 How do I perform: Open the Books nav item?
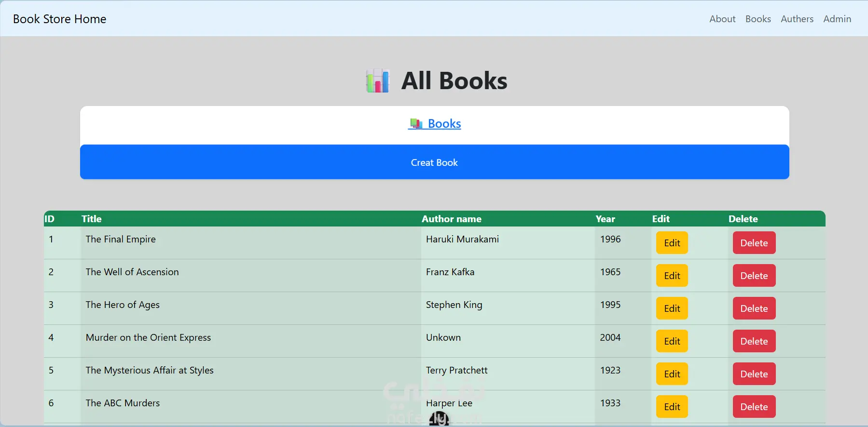click(758, 19)
